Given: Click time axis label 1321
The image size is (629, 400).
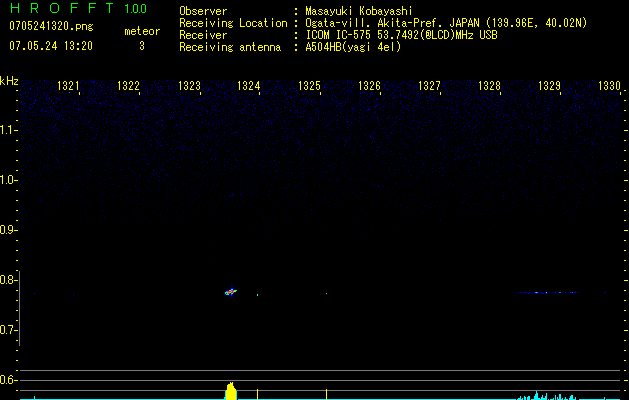Looking at the screenshot, I should click(x=68, y=86).
